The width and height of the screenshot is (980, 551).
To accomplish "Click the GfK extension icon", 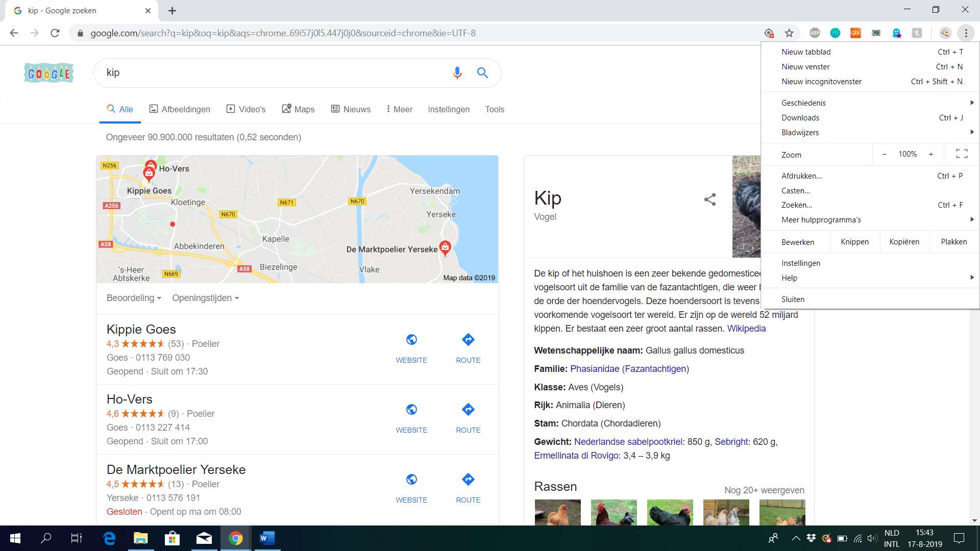I will click(x=855, y=33).
